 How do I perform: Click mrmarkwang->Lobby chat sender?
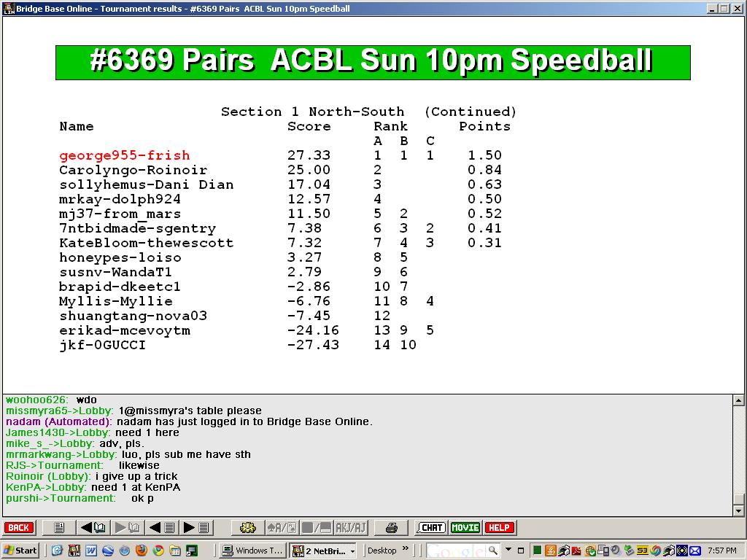coord(61,455)
